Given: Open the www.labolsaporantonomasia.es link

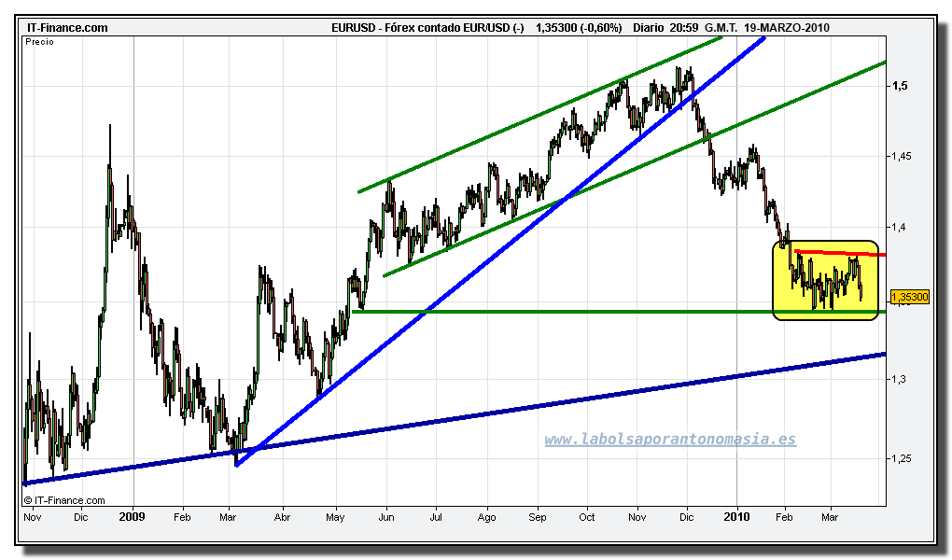Looking at the screenshot, I should point(670,439).
